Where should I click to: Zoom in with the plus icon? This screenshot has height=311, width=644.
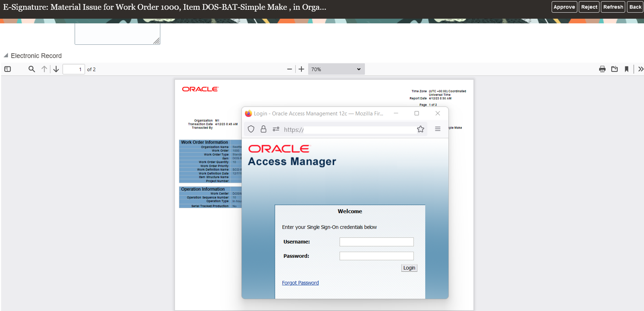pos(301,69)
